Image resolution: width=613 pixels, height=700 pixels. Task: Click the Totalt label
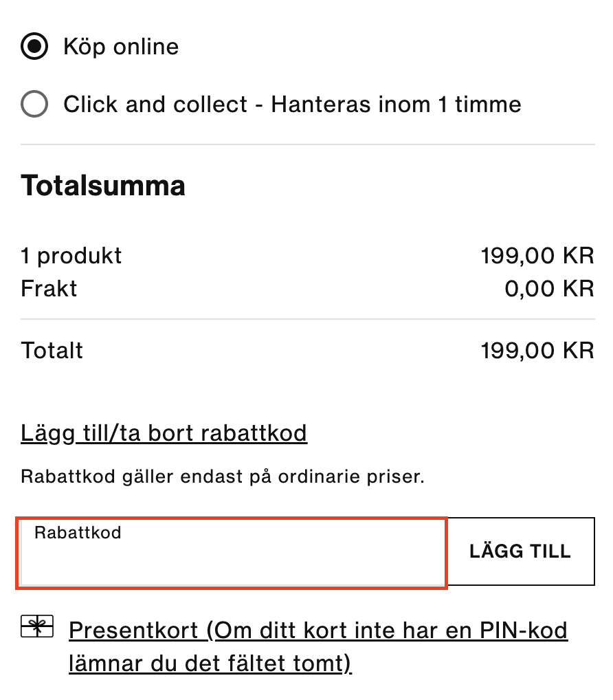[x=52, y=350]
